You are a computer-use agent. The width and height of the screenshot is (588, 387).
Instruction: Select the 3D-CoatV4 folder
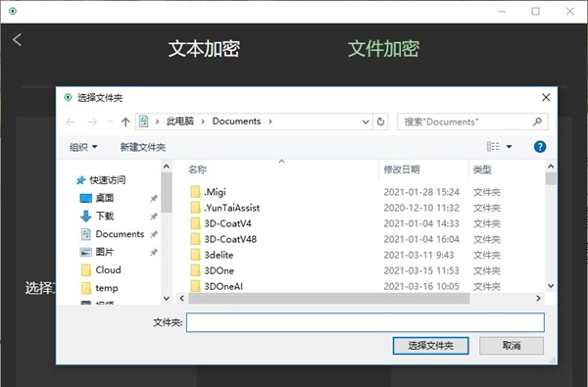pyautogui.click(x=227, y=223)
